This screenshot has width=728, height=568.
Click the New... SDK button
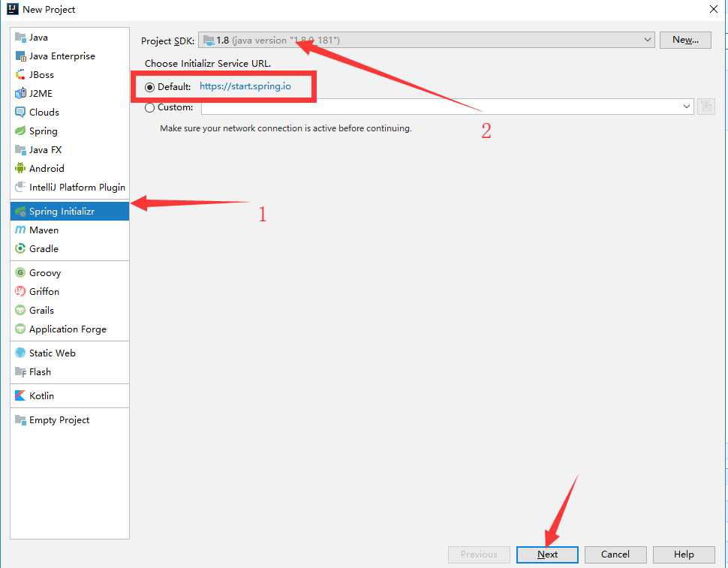point(685,40)
